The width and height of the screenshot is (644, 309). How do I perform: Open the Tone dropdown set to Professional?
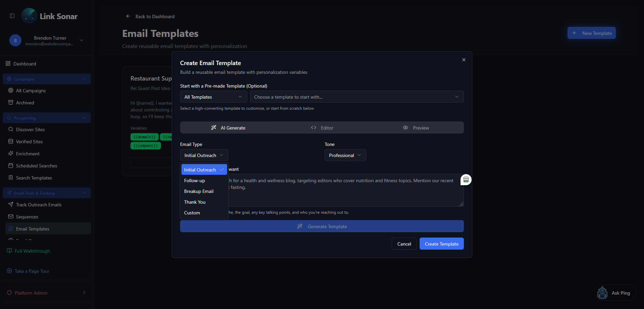click(345, 155)
